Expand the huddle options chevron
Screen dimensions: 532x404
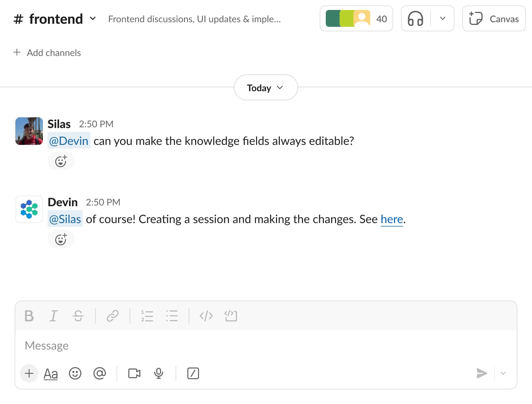point(442,18)
